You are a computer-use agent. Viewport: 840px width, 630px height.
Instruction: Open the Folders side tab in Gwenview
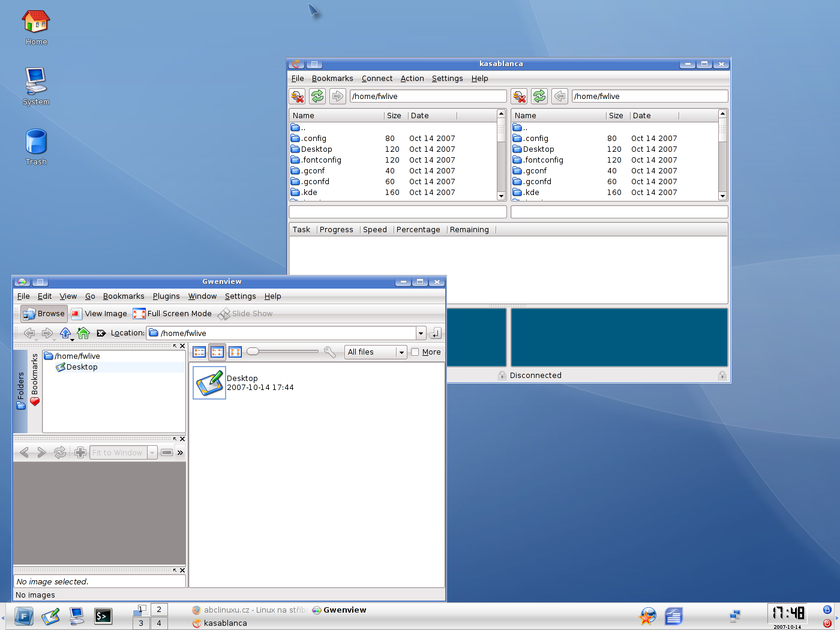point(21,391)
